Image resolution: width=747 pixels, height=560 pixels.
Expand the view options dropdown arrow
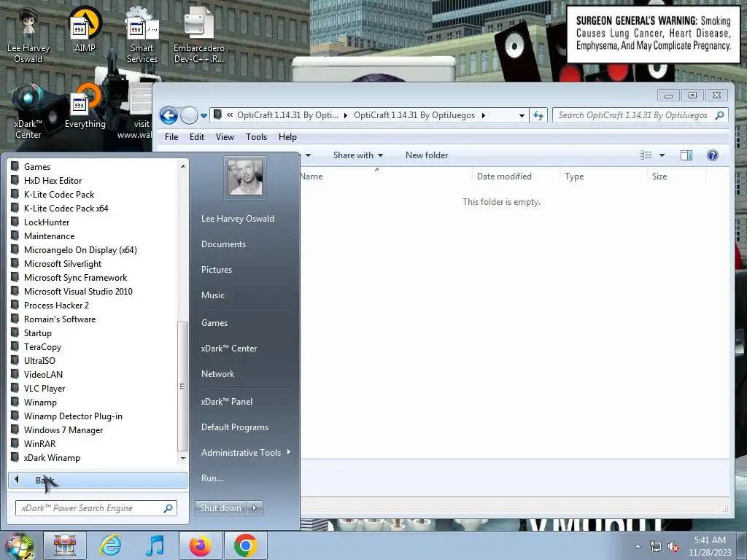tap(662, 155)
